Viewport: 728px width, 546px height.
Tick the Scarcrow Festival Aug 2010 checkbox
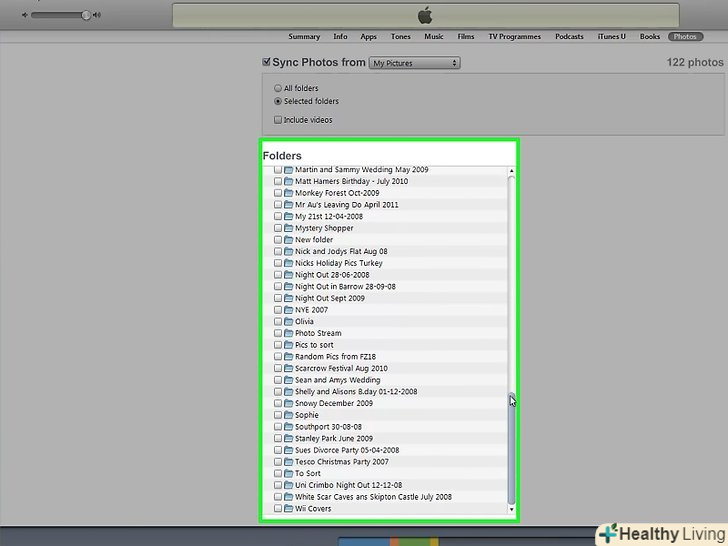click(x=278, y=368)
